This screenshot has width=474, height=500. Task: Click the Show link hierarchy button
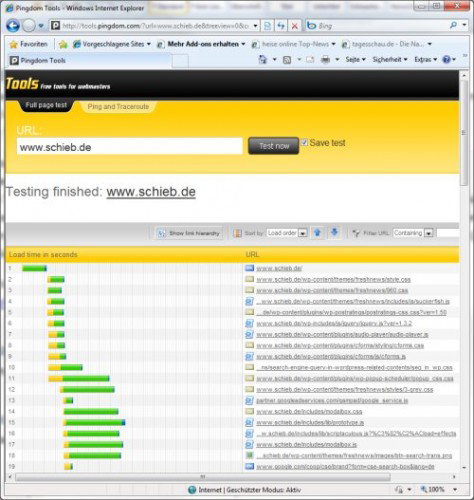click(x=189, y=233)
